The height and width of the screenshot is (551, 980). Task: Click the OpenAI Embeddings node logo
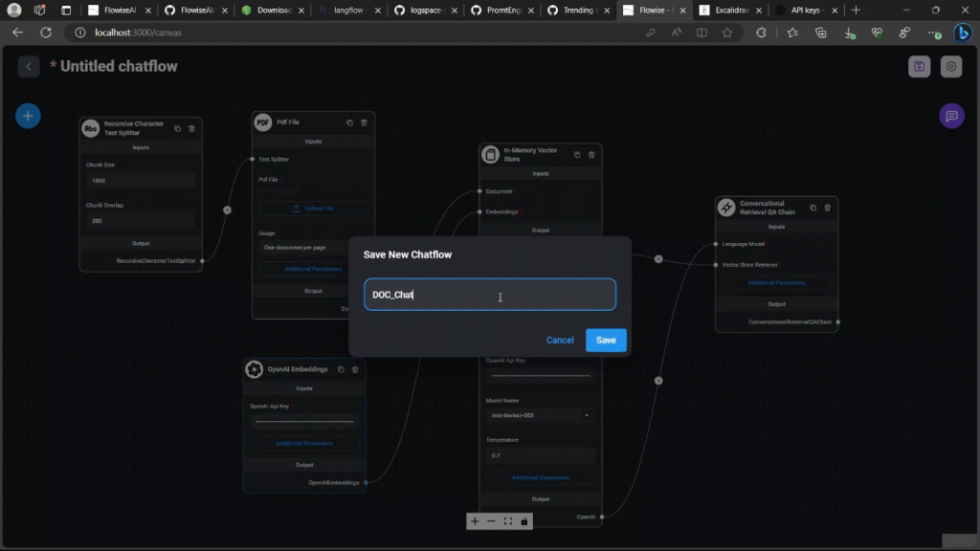pyautogui.click(x=254, y=369)
